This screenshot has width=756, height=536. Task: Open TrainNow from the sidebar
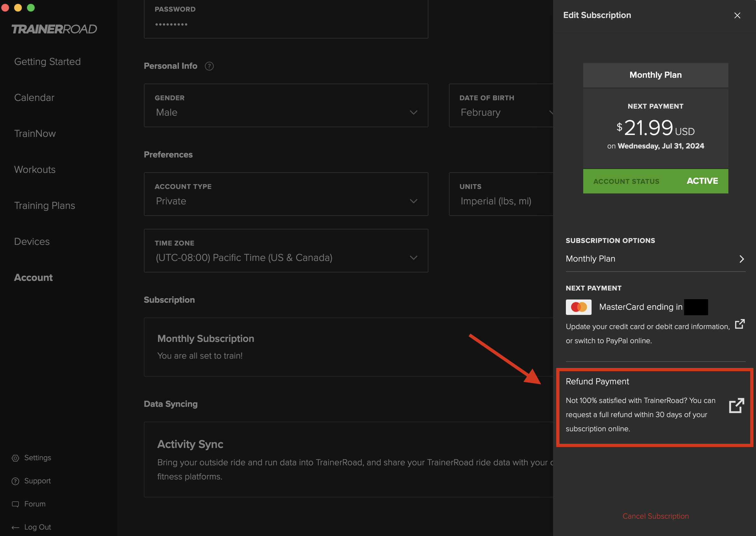(35, 134)
